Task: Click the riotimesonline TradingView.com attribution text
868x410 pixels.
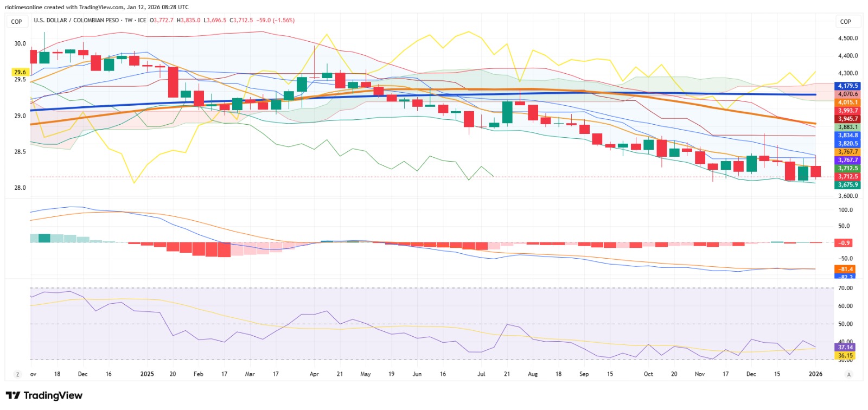Action: pyautogui.click(x=97, y=7)
